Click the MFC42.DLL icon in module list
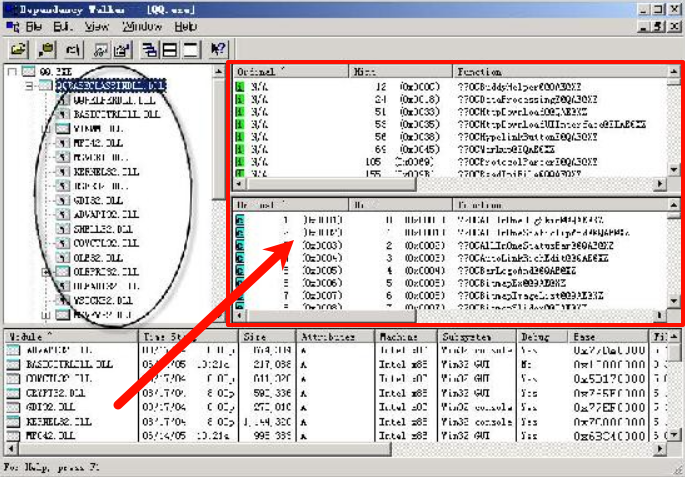The width and height of the screenshot is (685, 477). pyautogui.click(x=13, y=437)
